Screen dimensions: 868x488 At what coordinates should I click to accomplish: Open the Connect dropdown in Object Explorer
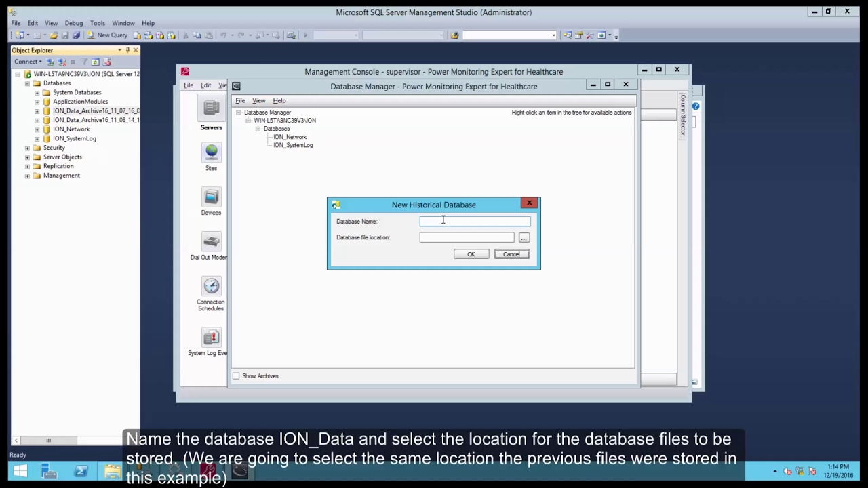[28, 62]
